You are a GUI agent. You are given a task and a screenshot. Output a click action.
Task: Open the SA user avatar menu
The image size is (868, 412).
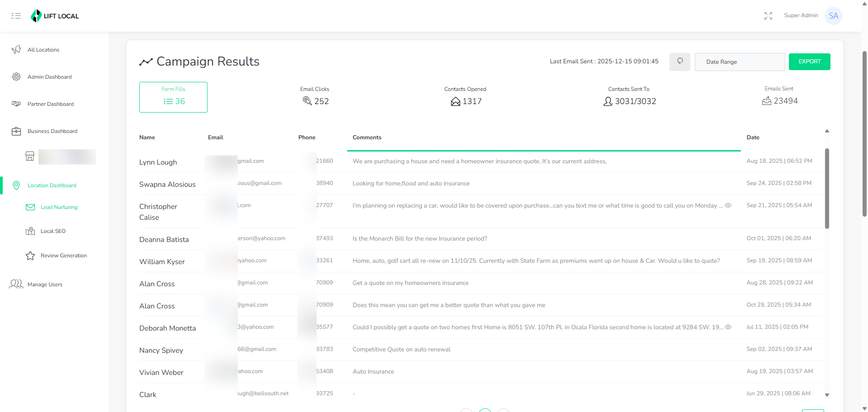(x=833, y=16)
